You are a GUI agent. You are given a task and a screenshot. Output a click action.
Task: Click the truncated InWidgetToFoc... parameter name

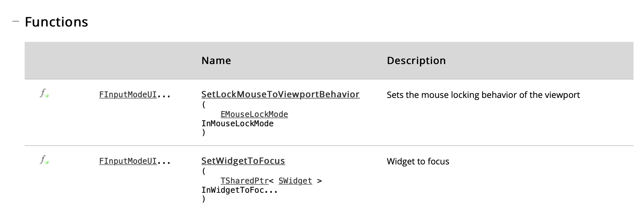[x=239, y=190]
